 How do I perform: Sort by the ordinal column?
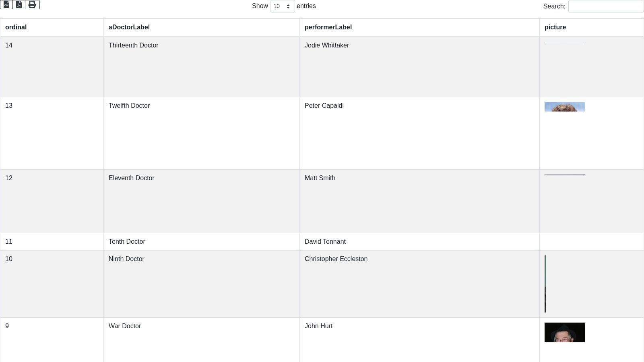pyautogui.click(x=16, y=27)
